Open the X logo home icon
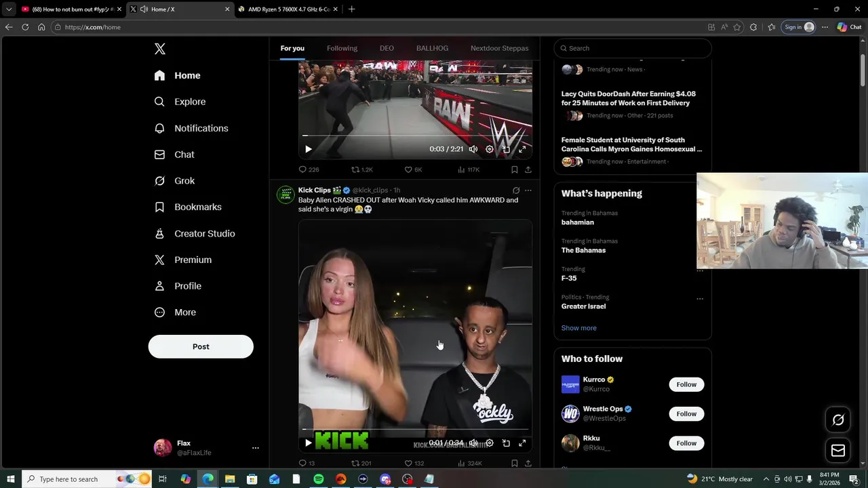 [x=159, y=49]
